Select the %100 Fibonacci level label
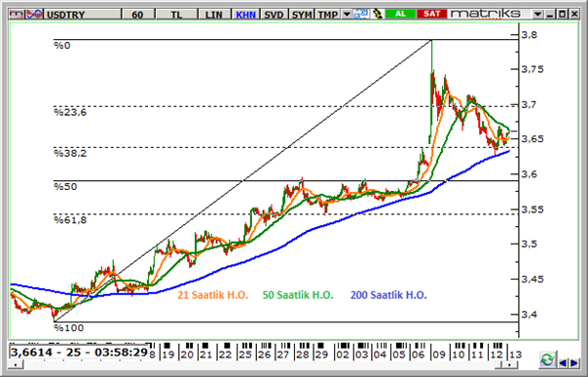 click(69, 328)
